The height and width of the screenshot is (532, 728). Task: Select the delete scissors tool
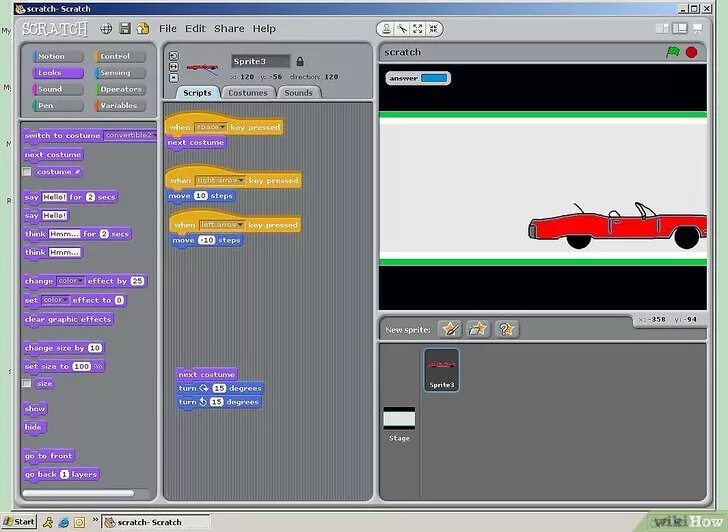click(x=402, y=29)
